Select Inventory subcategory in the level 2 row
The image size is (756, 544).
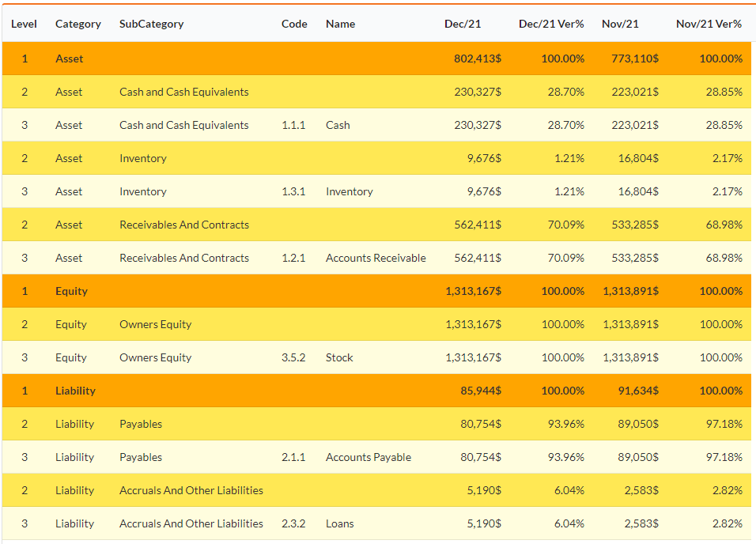143,158
